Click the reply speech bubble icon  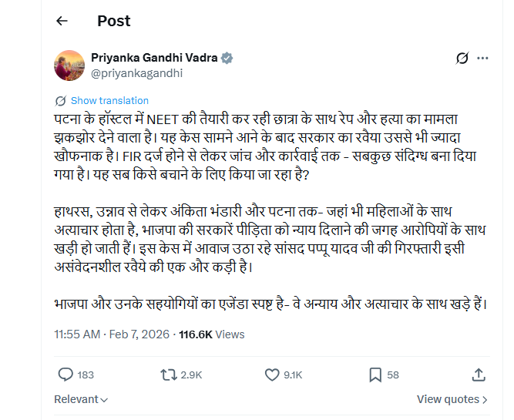click(x=66, y=375)
